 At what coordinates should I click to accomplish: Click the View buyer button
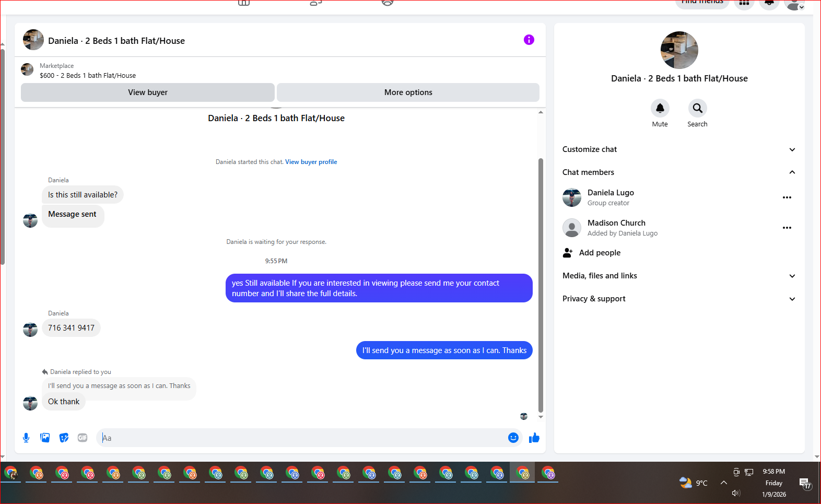pos(148,92)
